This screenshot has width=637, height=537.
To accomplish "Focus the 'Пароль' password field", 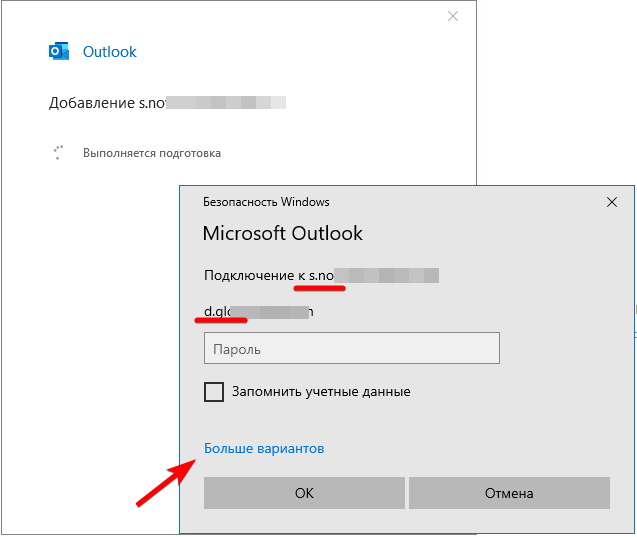I will coord(351,349).
